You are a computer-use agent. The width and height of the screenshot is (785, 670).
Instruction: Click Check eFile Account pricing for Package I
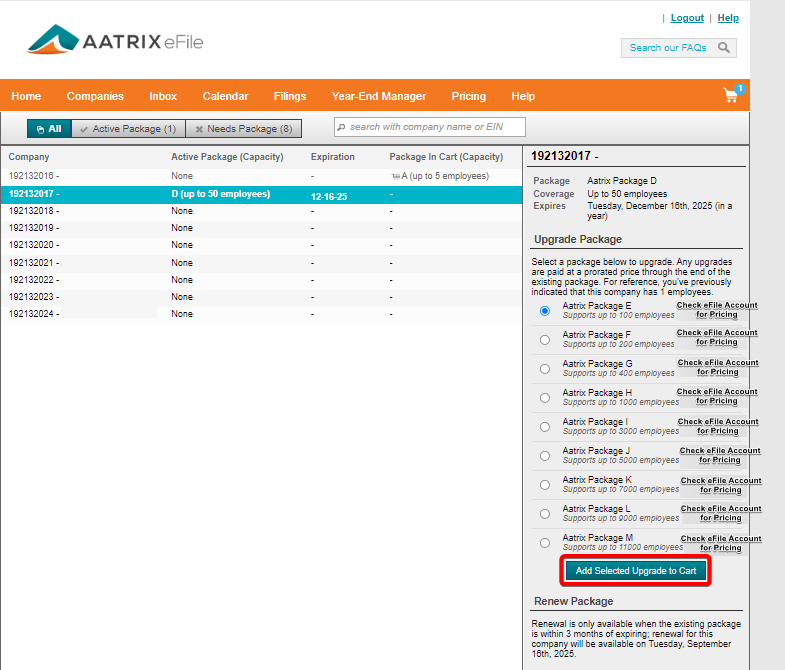click(x=718, y=426)
